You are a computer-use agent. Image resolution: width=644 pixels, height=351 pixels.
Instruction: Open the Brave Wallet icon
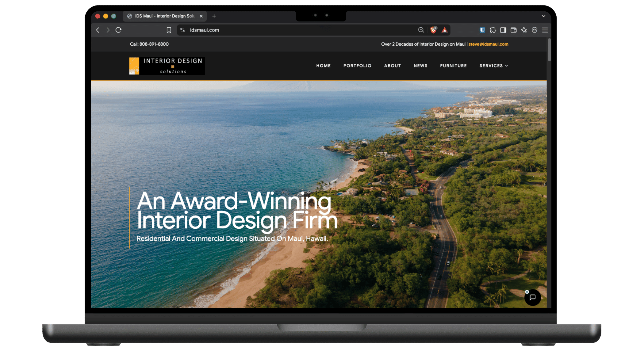tap(514, 30)
